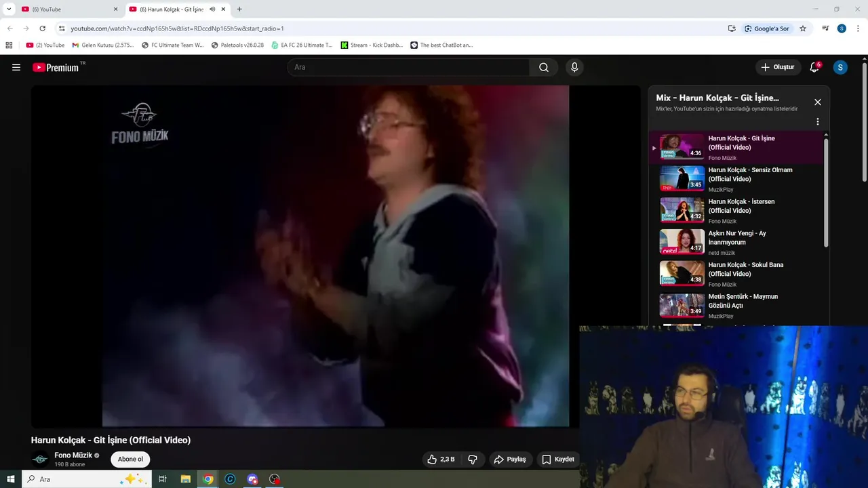The height and width of the screenshot is (488, 868).
Task: Close the Mix playlist panel
Action: [818, 102]
